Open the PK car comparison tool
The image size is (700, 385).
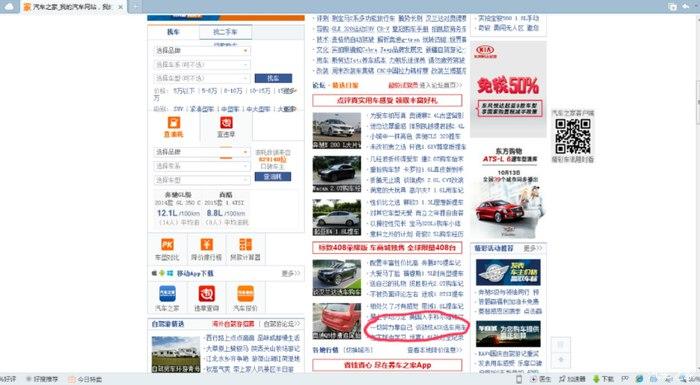(x=167, y=244)
